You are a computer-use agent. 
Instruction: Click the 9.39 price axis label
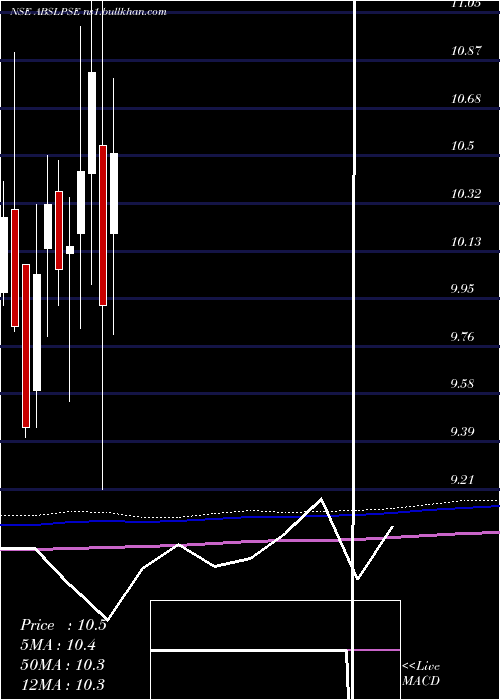462,431
